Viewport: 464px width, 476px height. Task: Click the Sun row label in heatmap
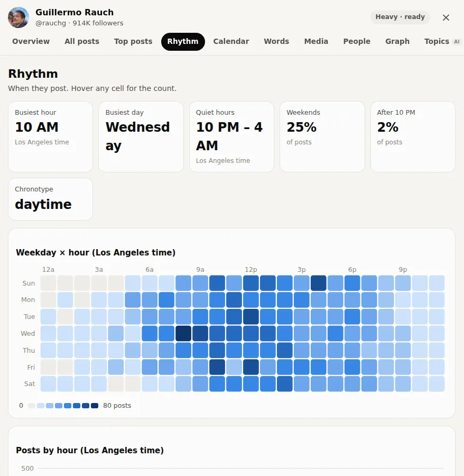tap(29, 283)
